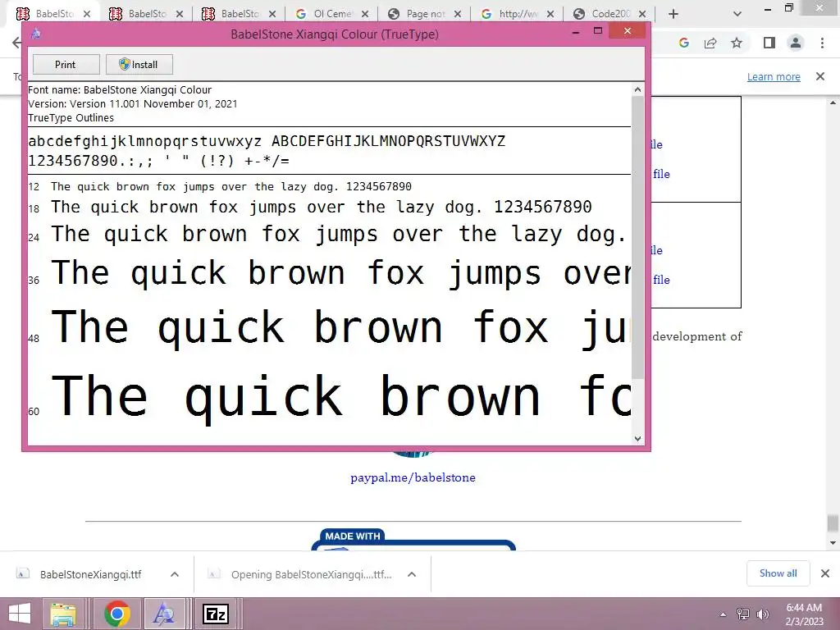Click network icon in system tray

742,614
